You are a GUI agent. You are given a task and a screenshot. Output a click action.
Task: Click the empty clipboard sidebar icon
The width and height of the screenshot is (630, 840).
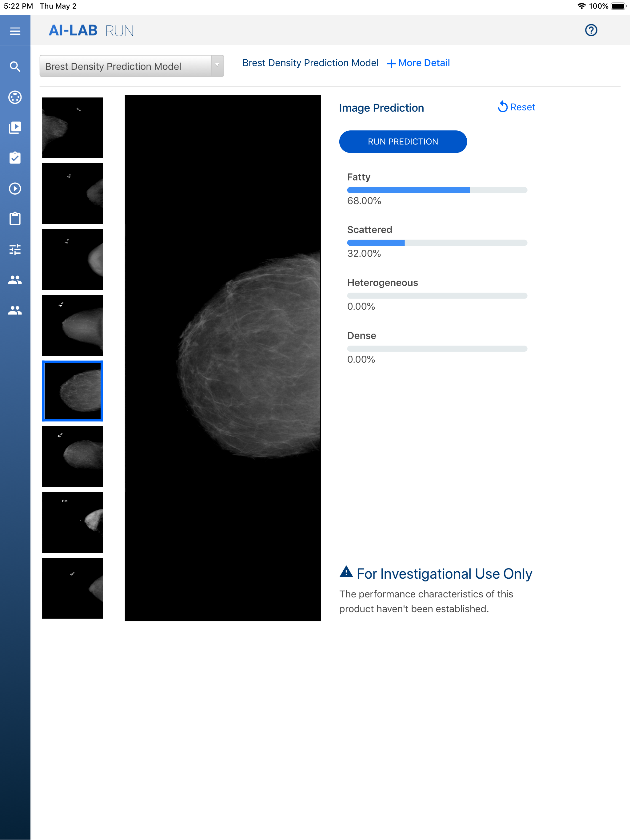click(x=15, y=219)
